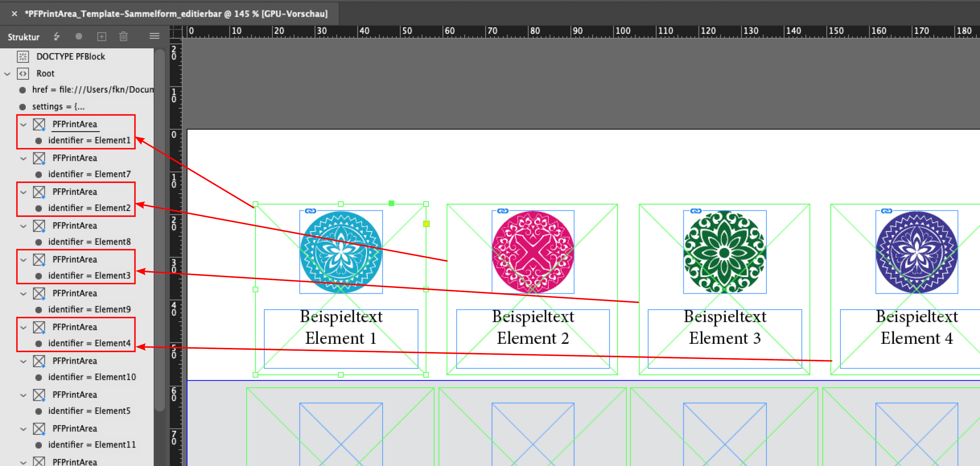Click the ruler origin crosshair corner
This screenshot has height=466, width=980.
pos(176,32)
